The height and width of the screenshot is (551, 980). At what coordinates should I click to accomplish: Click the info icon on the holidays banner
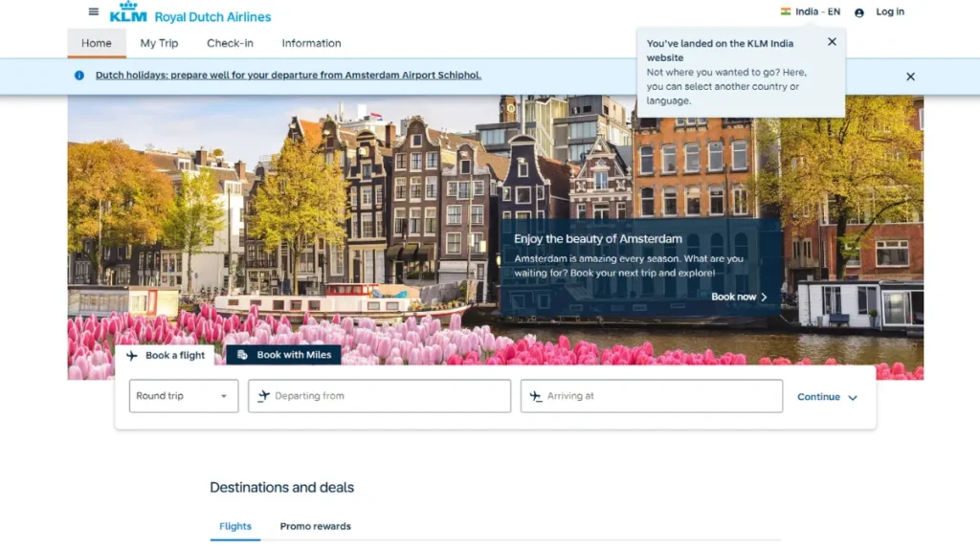pyautogui.click(x=78, y=75)
